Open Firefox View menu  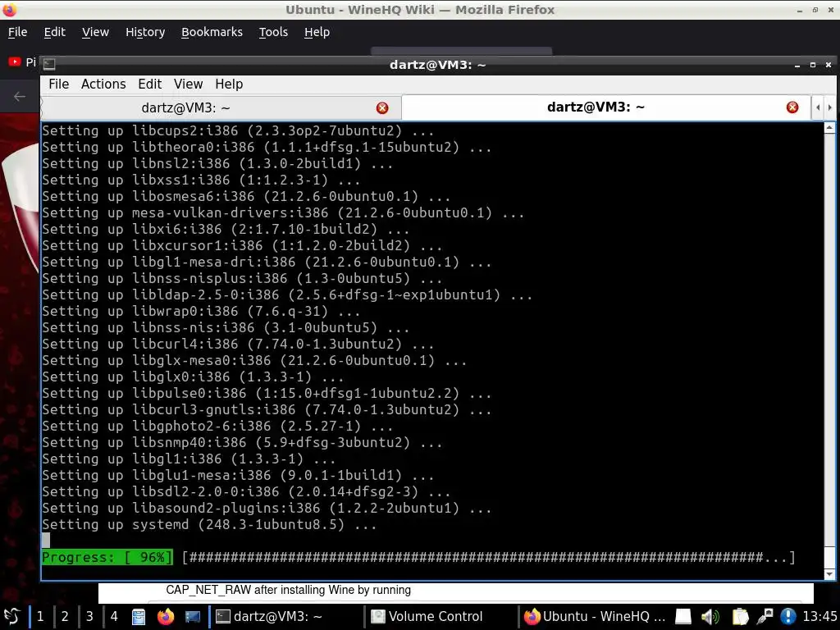95,32
